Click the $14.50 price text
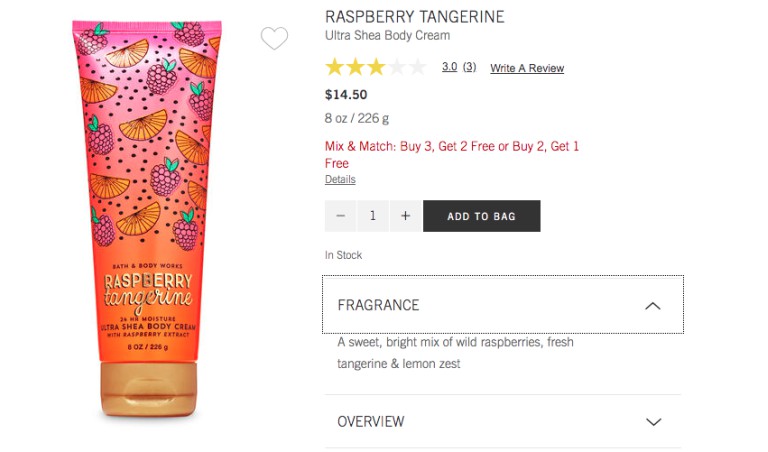This screenshot has width=768, height=452. point(346,95)
